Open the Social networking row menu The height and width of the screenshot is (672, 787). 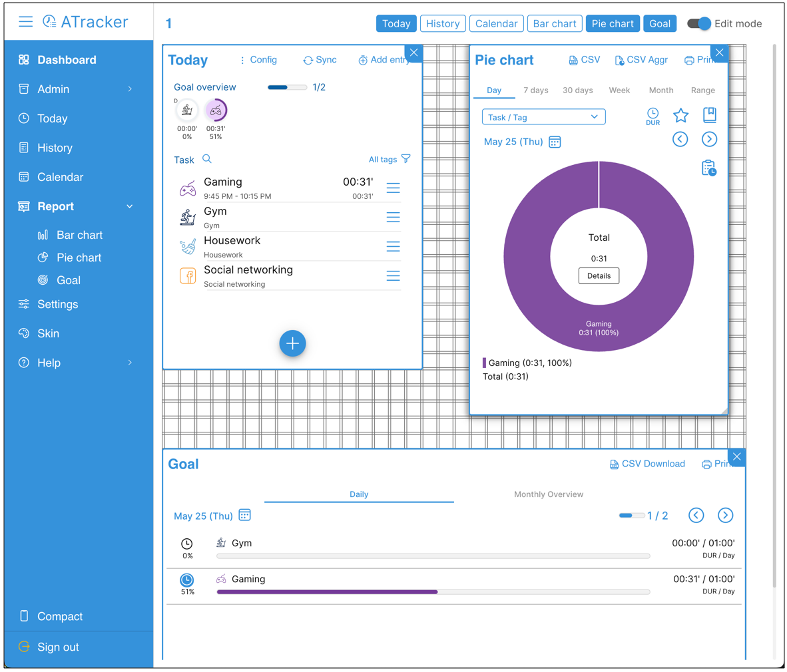393,276
